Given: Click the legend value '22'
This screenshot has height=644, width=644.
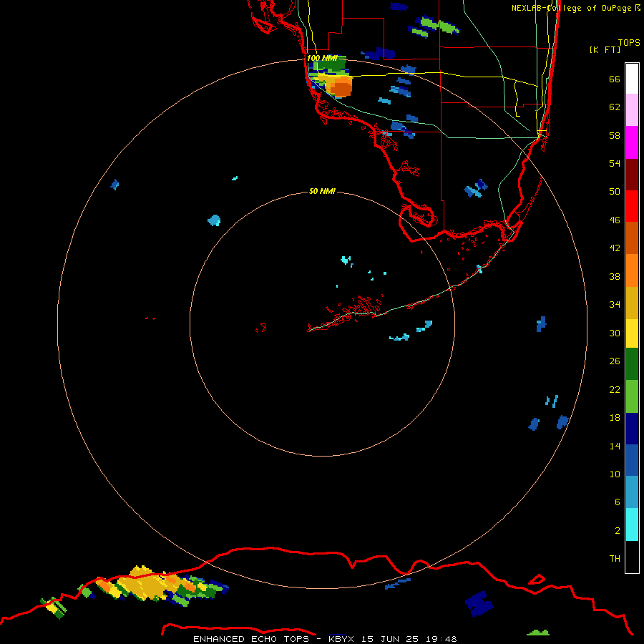Looking at the screenshot, I should tap(615, 390).
